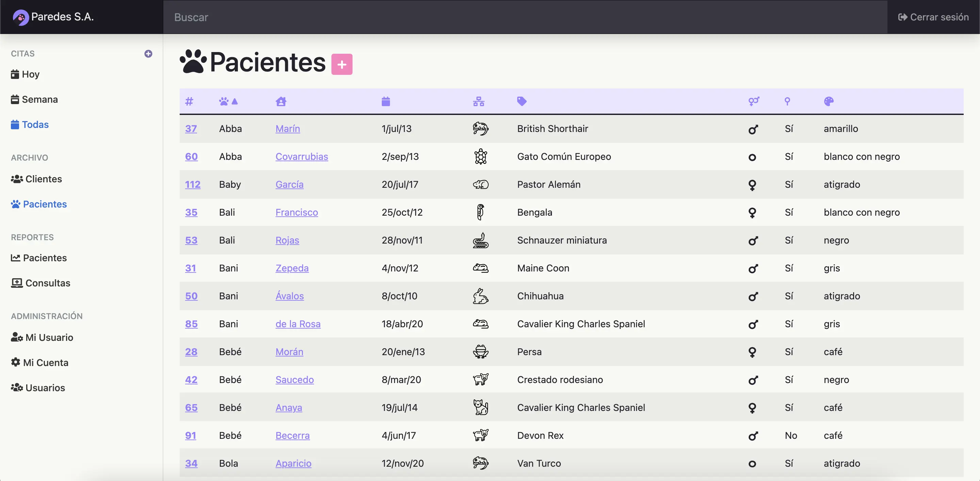980x481 pixels.
Task: Open owner Covarrubias client link
Action: [301, 156]
